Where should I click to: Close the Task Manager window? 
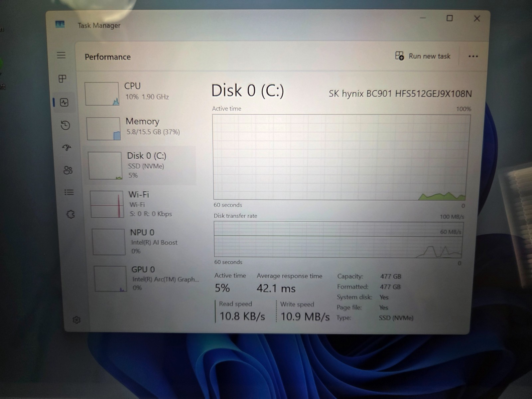[477, 19]
